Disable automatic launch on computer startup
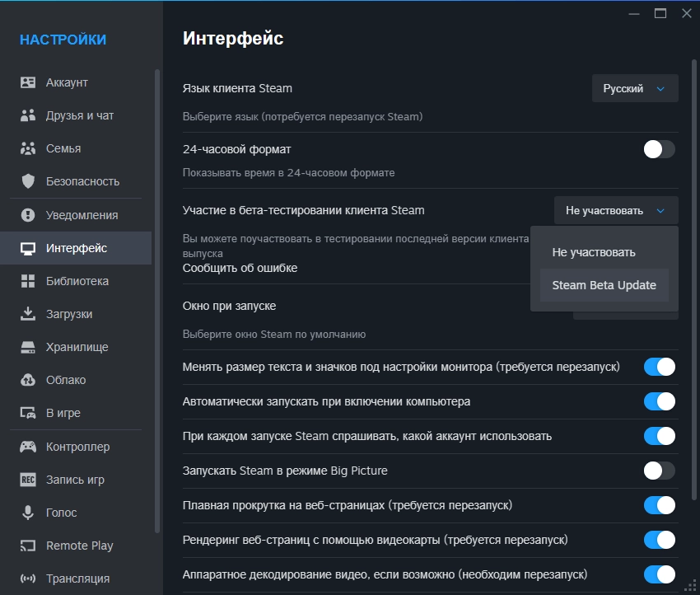 [x=659, y=401]
